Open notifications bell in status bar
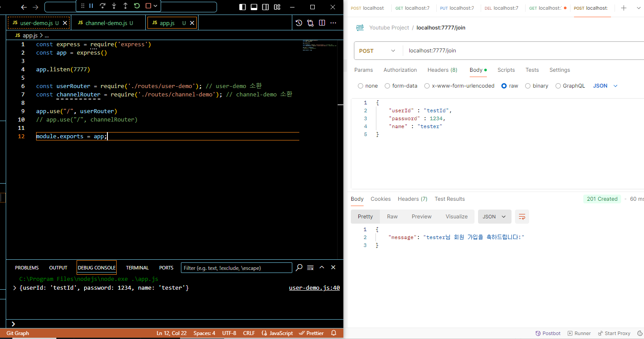Viewport: 644px width, 339px height. click(334, 333)
